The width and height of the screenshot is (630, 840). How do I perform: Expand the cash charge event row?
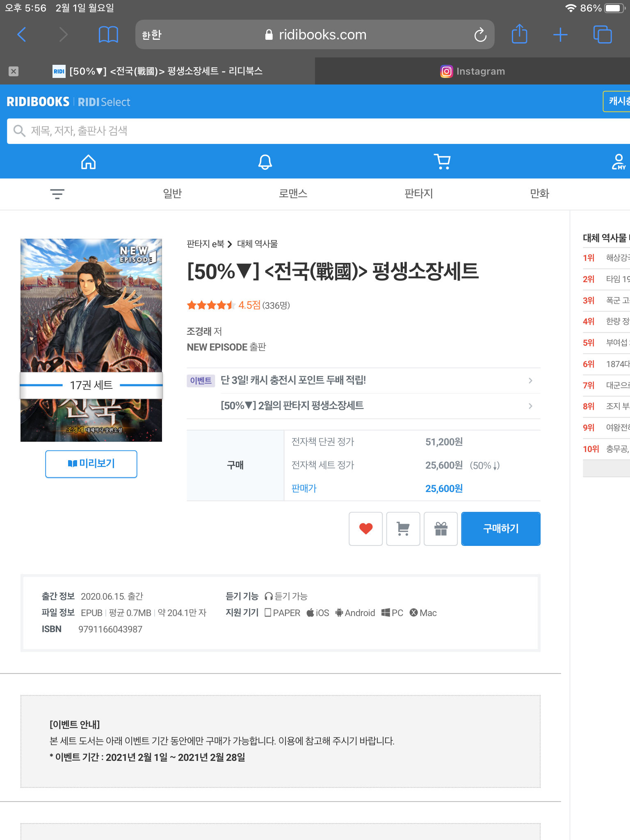tap(363, 381)
